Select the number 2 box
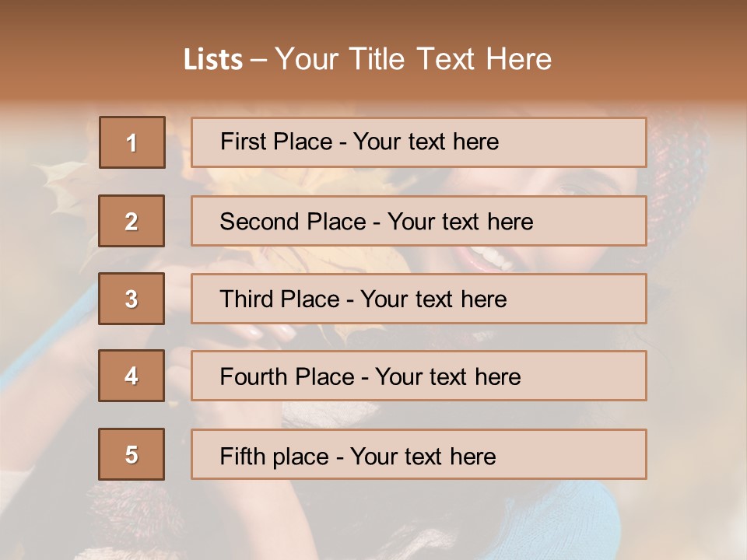Image resolution: width=747 pixels, height=560 pixels. tap(132, 221)
